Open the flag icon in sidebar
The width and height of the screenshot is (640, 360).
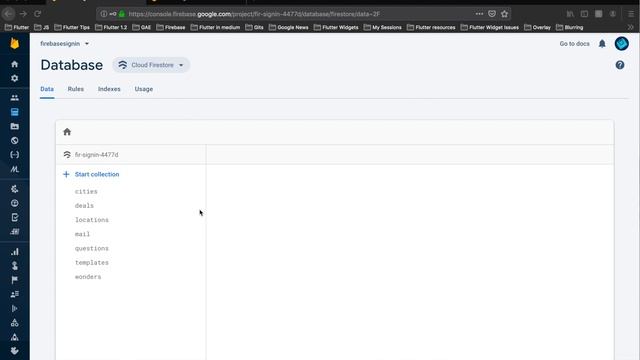[15, 280]
